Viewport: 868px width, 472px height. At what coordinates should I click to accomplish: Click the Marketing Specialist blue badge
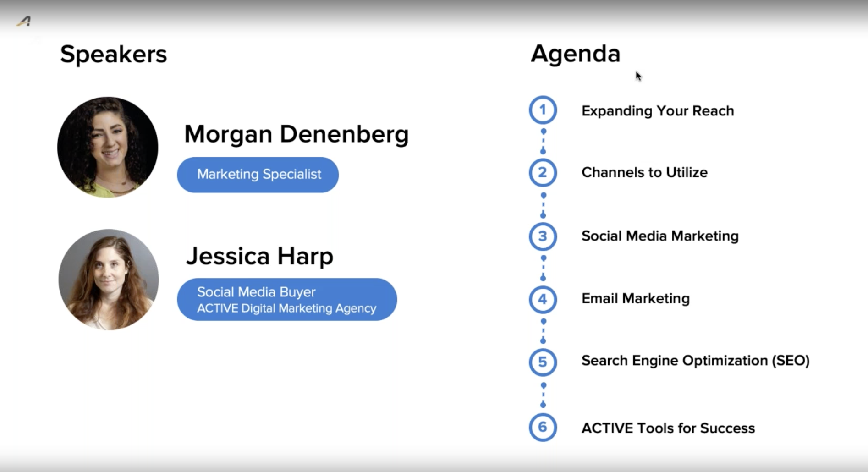tap(258, 175)
